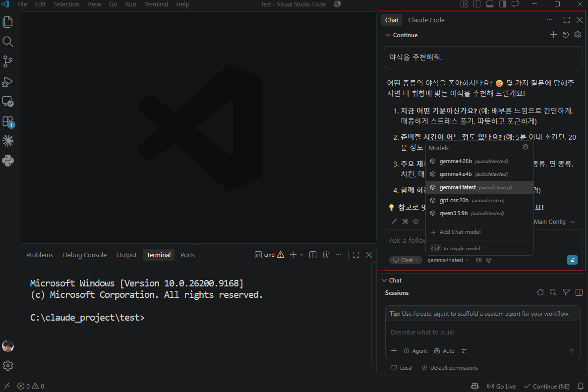
Task: Toggle sessions sidebar layout icon
Action: point(579,292)
